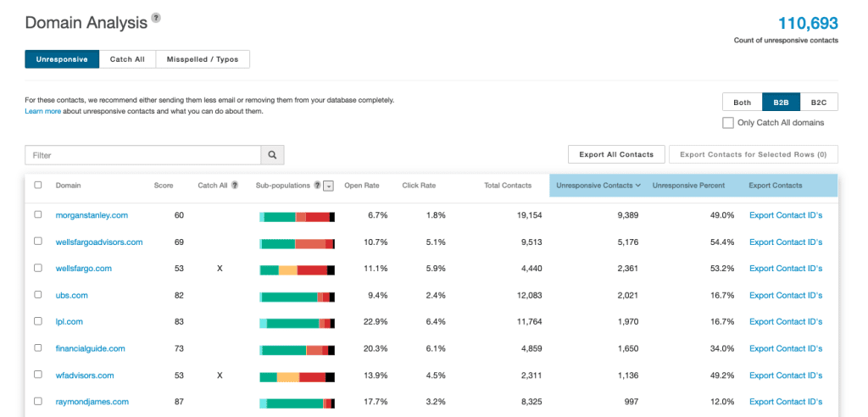Click the Unresponsive Percent column header
The image size is (868, 417).
[688, 186]
